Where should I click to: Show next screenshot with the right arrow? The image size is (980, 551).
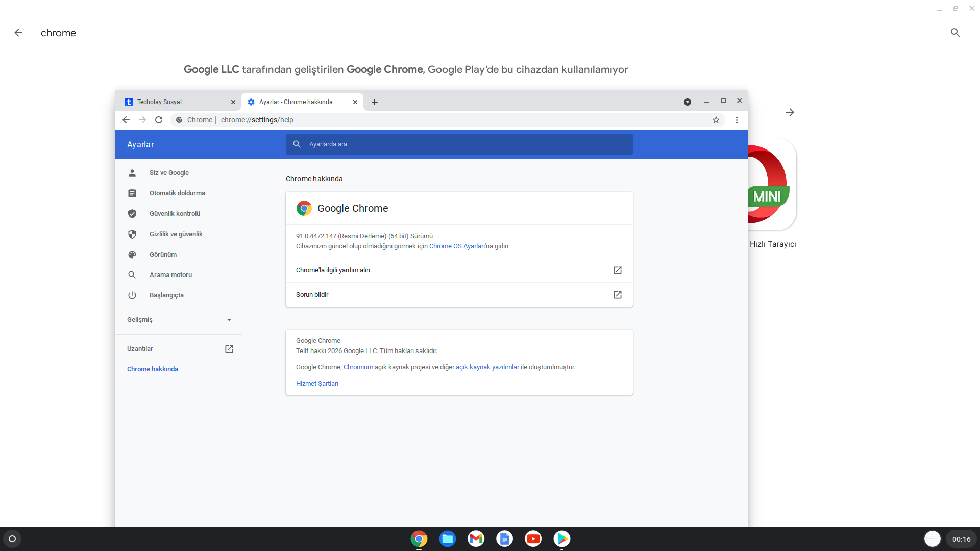coord(790,112)
